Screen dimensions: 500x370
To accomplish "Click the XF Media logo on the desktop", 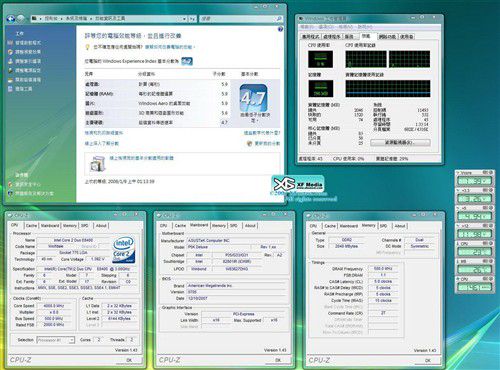I will [x=298, y=184].
